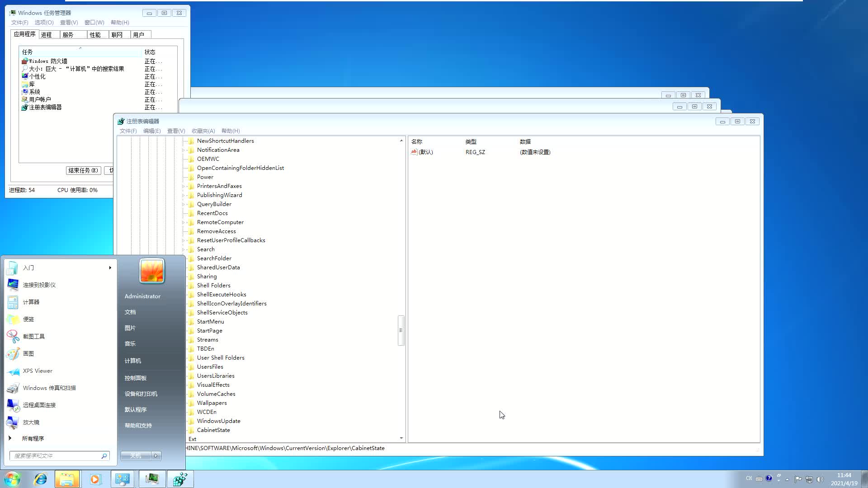The width and height of the screenshot is (868, 488).
Task: Open the network tray icon
Action: click(x=809, y=479)
